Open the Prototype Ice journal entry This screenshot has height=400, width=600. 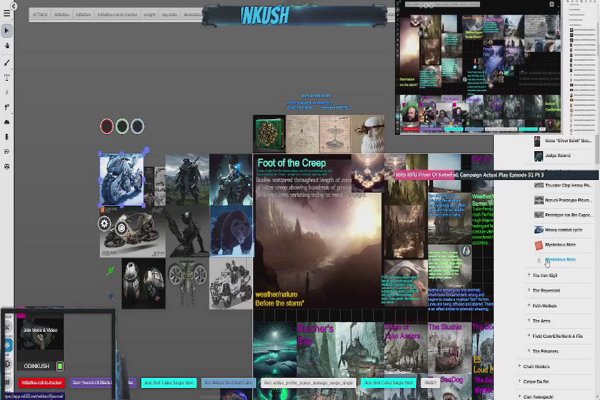(x=567, y=215)
